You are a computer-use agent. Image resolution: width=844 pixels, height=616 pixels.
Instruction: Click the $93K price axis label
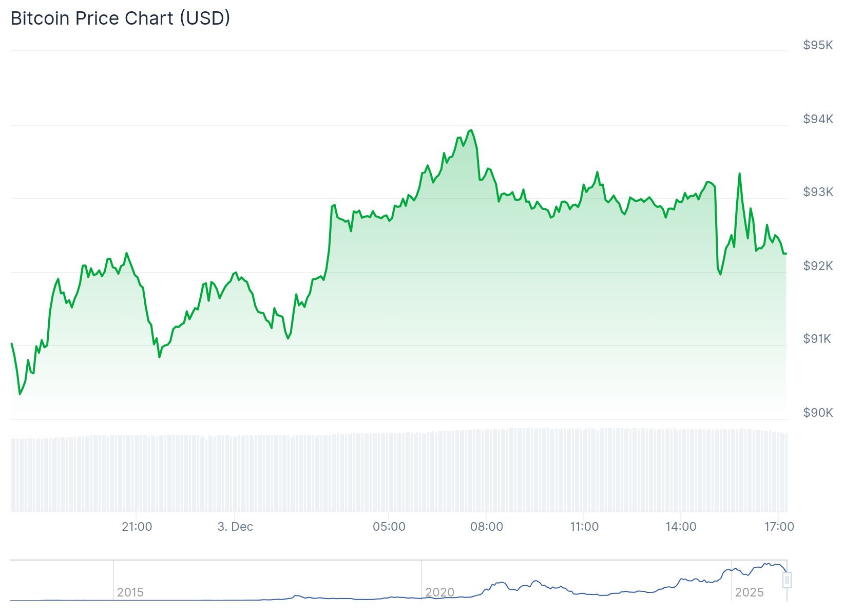click(818, 192)
